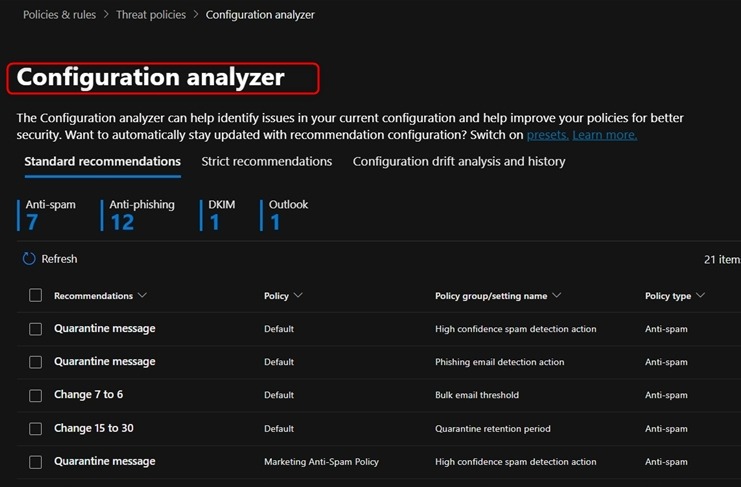
Task: Tick checkbox for 'Change 7 to 6' row
Action: [x=36, y=395]
